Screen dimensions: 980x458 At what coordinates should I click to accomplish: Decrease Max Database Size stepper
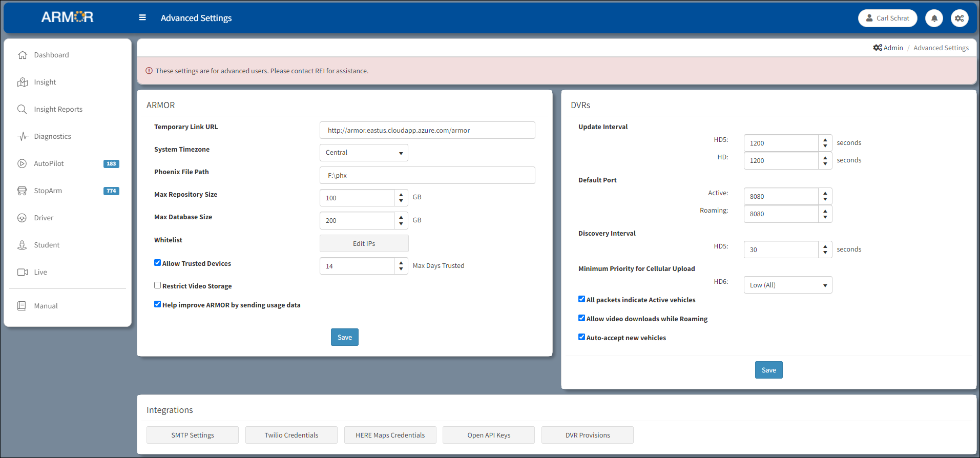tap(401, 224)
